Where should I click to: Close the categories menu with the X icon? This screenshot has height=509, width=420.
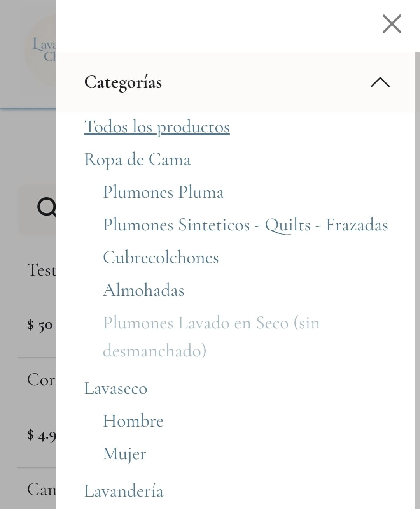coord(392,24)
